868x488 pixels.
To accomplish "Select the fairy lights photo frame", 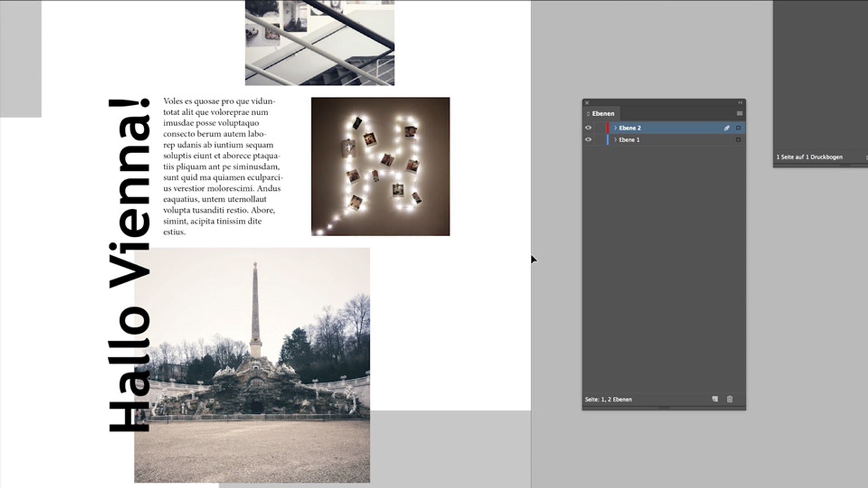I will (x=380, y=166).
